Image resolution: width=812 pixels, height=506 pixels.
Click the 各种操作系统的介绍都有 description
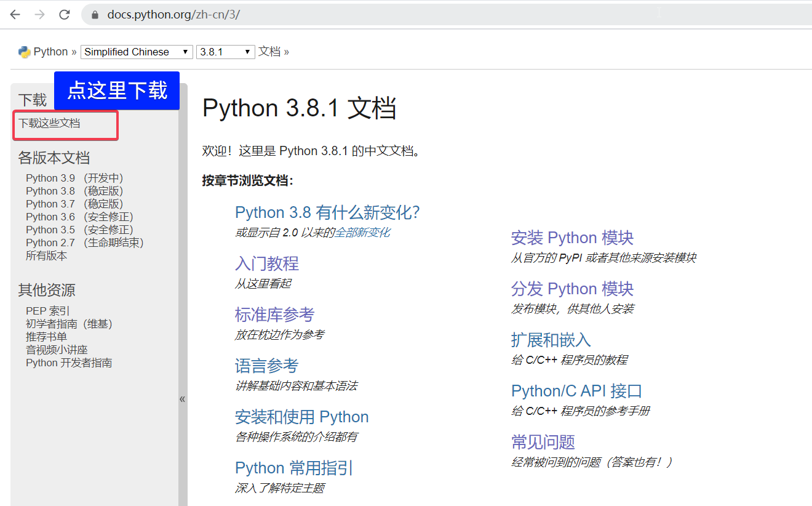[x=297, y=437]
